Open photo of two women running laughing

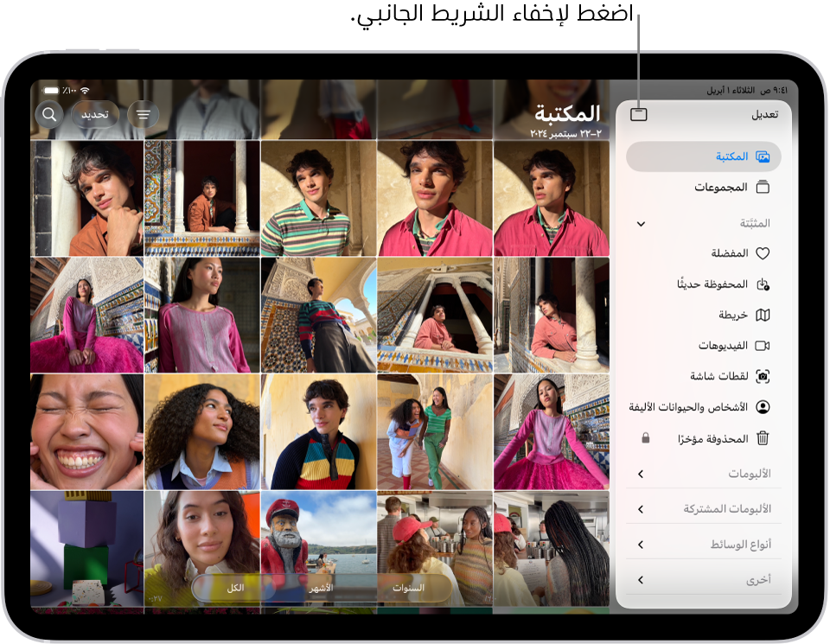pyautogui.click(x=435, y=432)
